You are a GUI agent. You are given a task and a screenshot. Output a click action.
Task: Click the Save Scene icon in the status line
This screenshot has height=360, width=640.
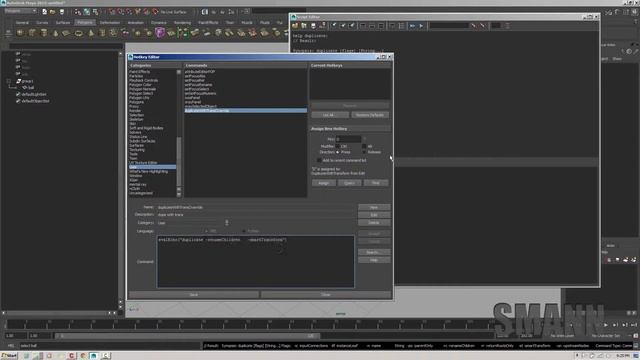[62, 12]
